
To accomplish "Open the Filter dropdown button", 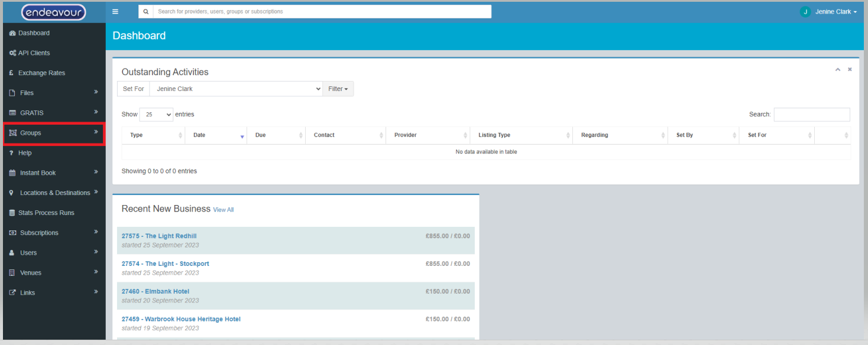I will (x=338, y=89).
